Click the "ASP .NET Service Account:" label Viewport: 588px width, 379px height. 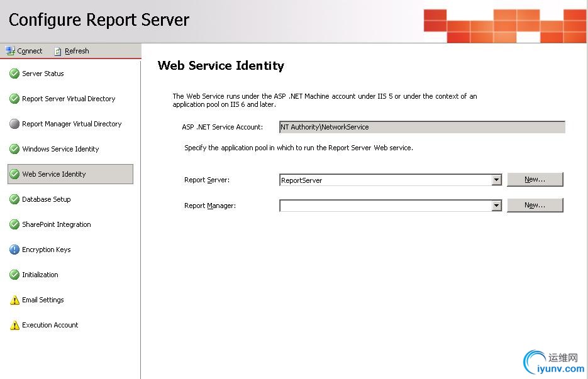[223, 127]
